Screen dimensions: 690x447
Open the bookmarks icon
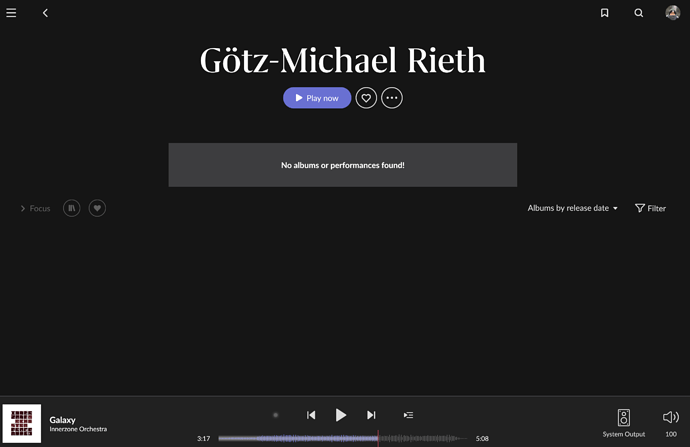(x=605, y=13)
